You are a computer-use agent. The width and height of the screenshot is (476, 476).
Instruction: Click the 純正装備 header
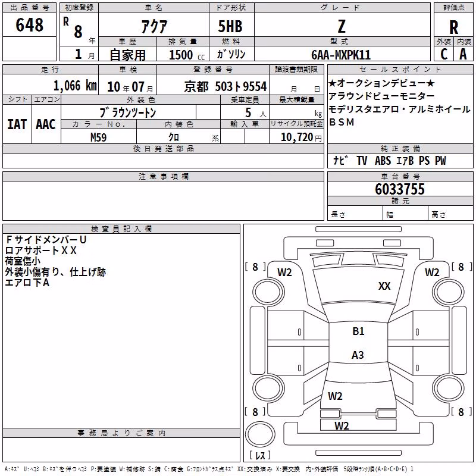[x=400, y=148]
